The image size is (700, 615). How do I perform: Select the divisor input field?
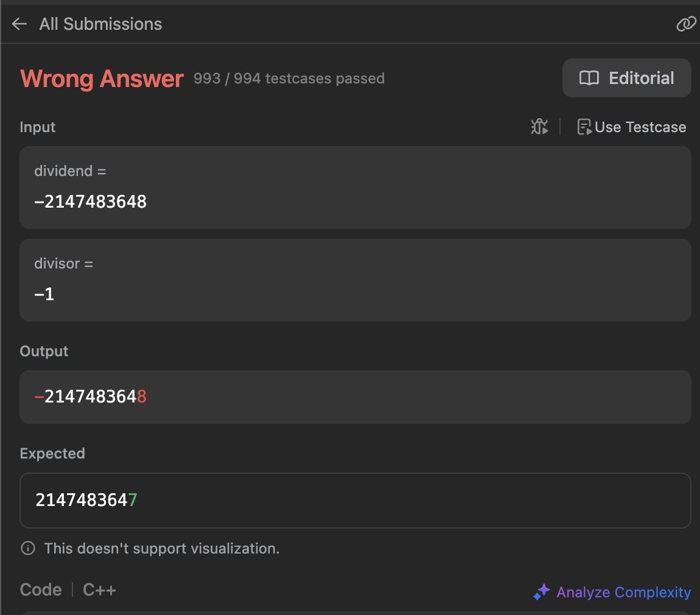(355, 280)
